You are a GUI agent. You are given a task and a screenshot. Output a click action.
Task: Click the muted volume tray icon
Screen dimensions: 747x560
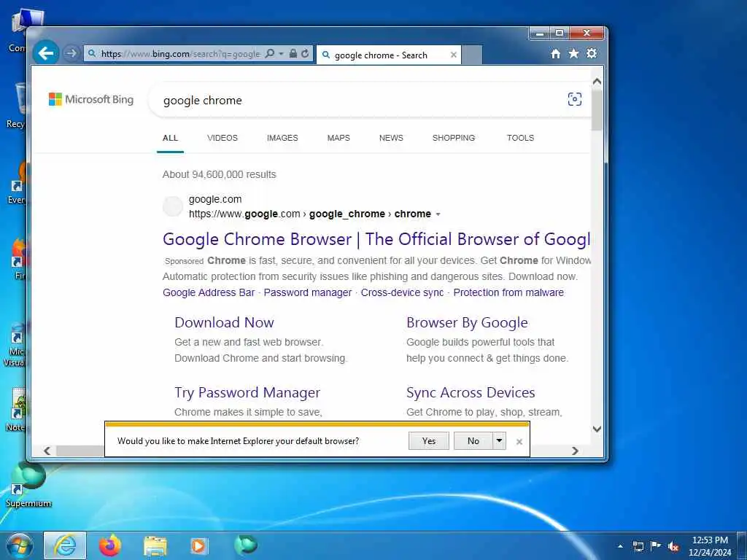point(673,546)
